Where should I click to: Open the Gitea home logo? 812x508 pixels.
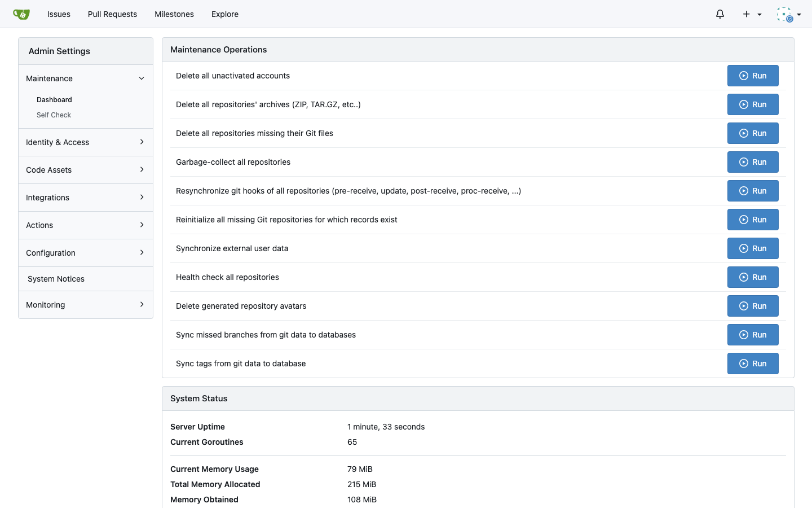click(x=21, y=14)
